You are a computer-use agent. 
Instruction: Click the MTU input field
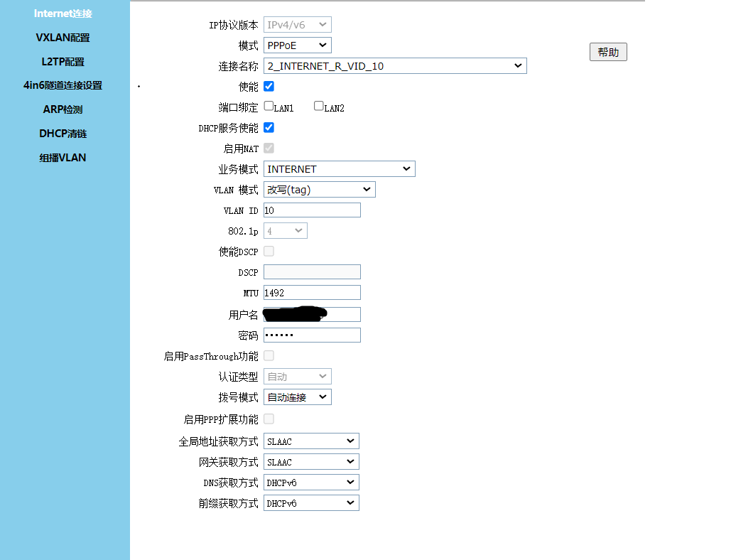312,293
